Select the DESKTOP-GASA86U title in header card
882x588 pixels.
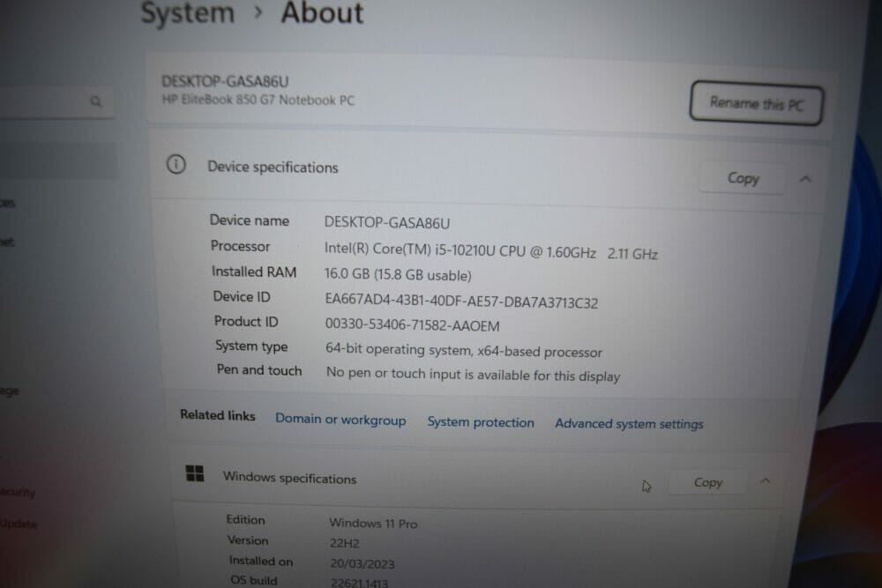(225, 81)
